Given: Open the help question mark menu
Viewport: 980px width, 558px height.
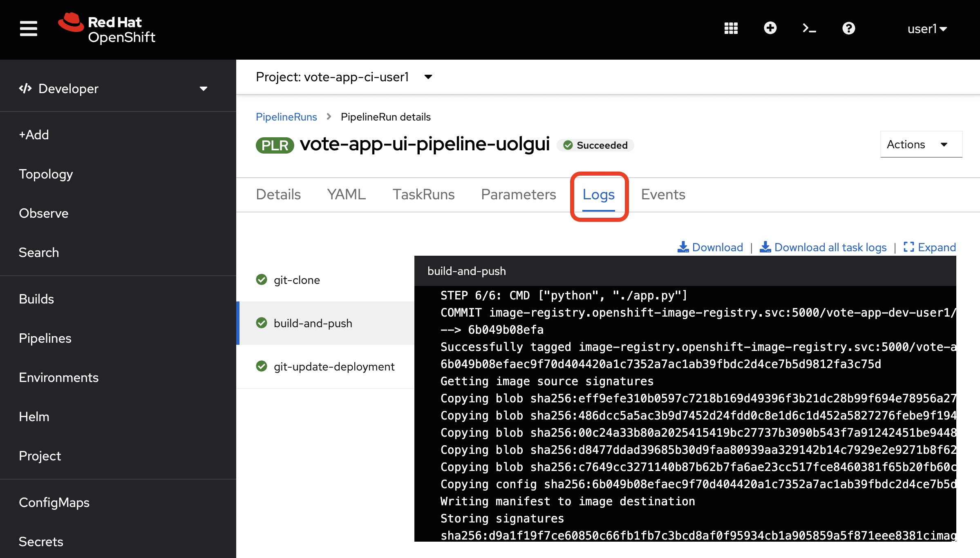Looking at the screenshot, I should coord(848,28).
